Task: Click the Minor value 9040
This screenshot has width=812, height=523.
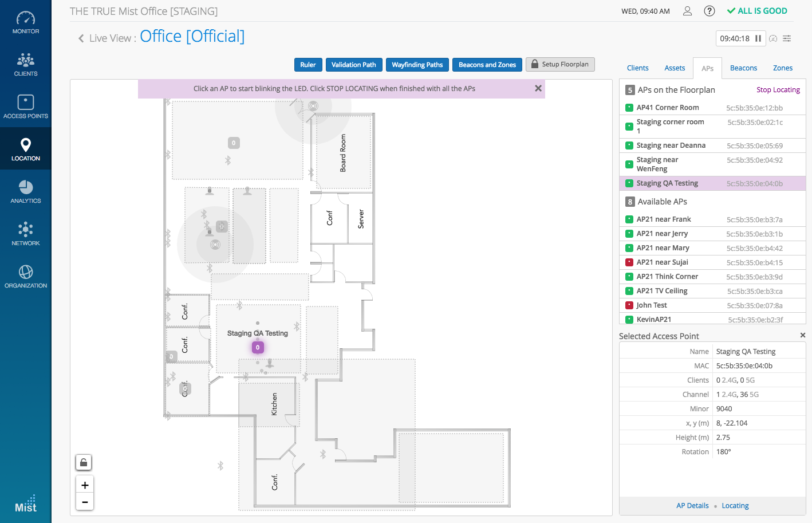Action: click(724, 409)
